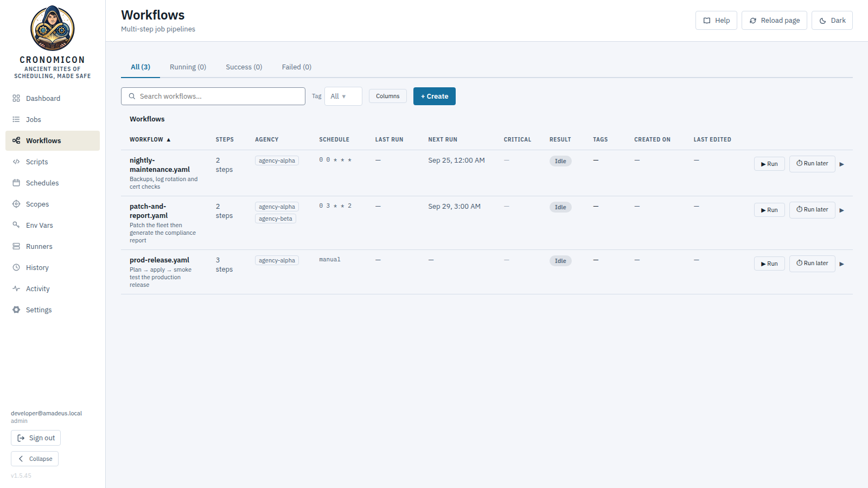Viewport: 868px width, 488px height.
Task: Click the v1.5.45 version label
Action: tap(21, 476)
